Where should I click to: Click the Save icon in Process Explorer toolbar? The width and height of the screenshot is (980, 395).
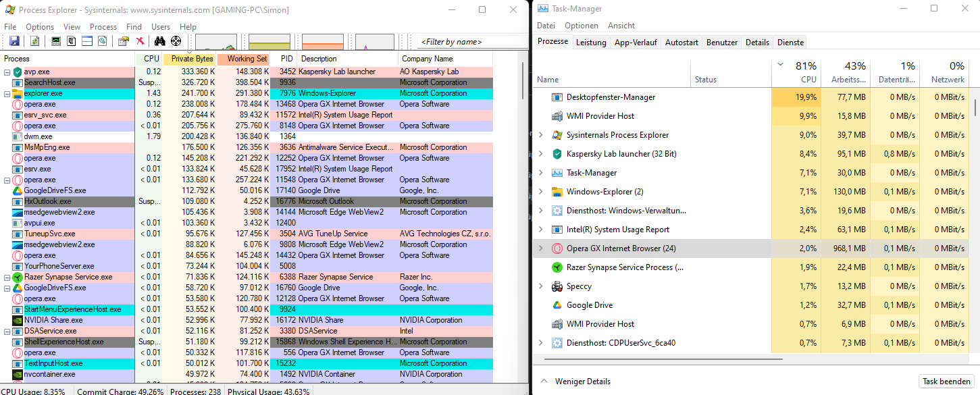click(13, 41)
